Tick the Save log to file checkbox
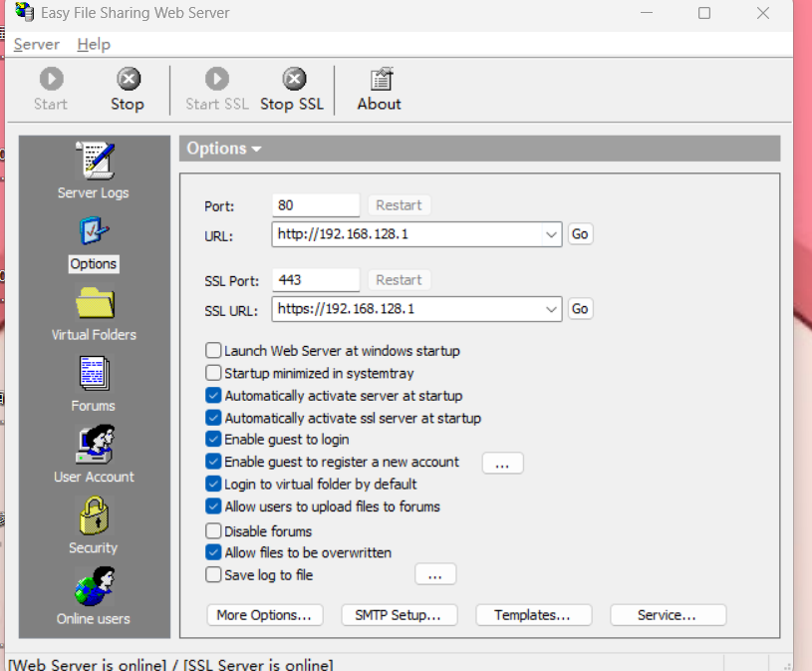Viewport: 812px width, 671px height. (x=213, y=575)
